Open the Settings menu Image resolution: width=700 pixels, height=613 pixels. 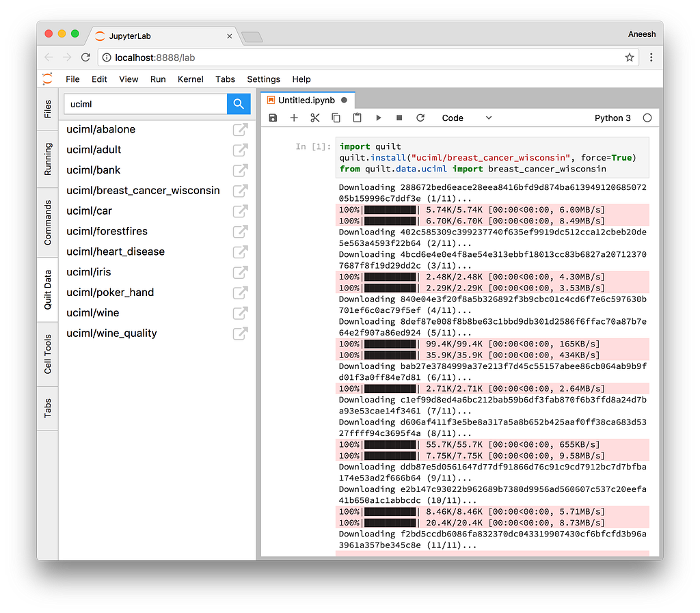pyautogui.click(x=263, y=79)
